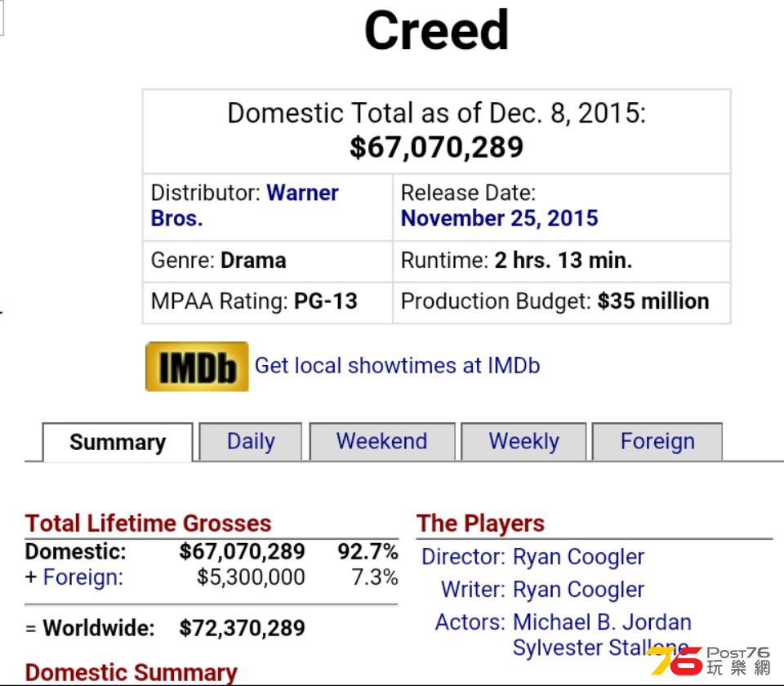Click the domestic total $67,070,289 figure
The width and height of the screenshot is (784, 686).
(x=436, y=148)
